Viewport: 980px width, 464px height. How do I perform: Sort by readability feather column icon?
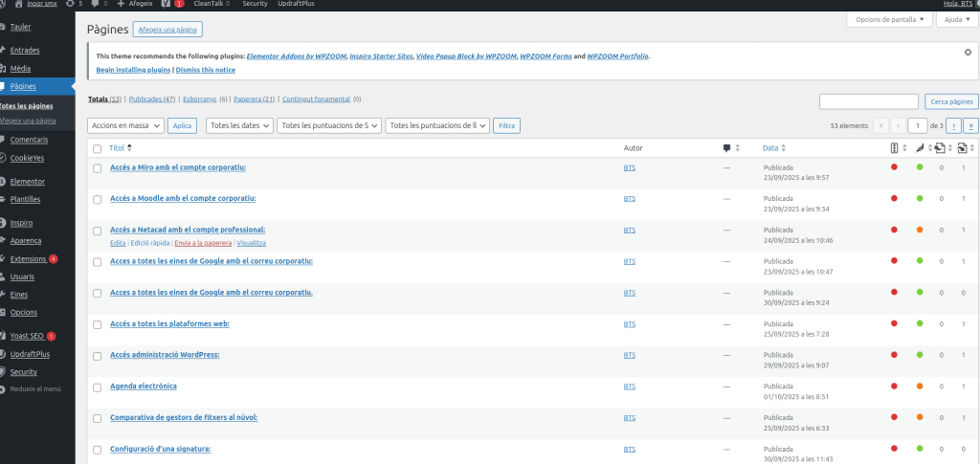(x=919, y=148)
